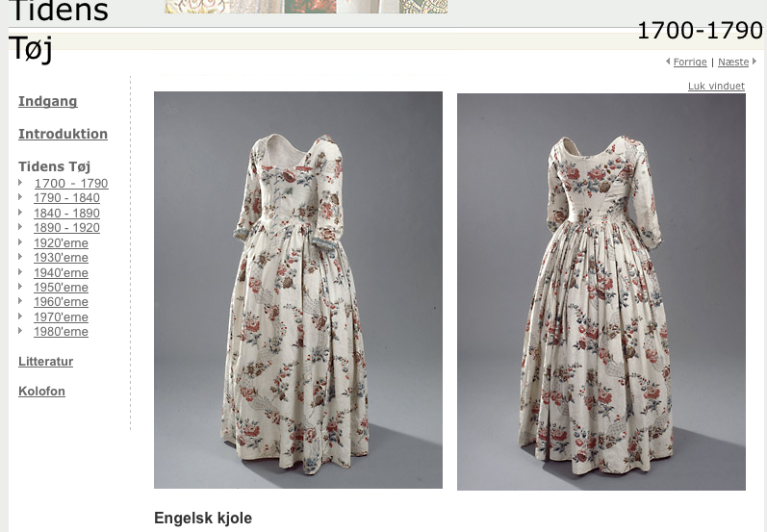
Task: Click the left arrow beside Forrige
Action: tap(668, 62)
